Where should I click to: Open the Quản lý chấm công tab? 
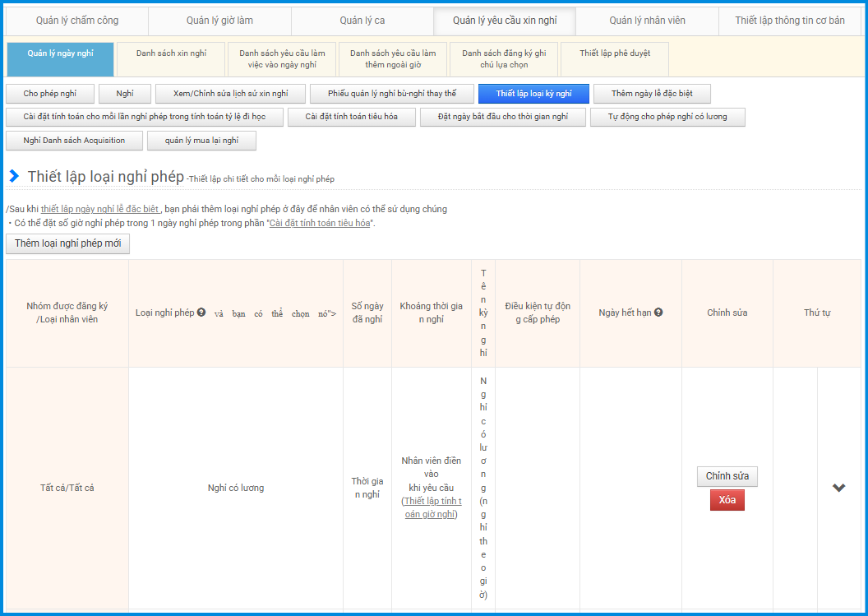click(x=76, y=21)
